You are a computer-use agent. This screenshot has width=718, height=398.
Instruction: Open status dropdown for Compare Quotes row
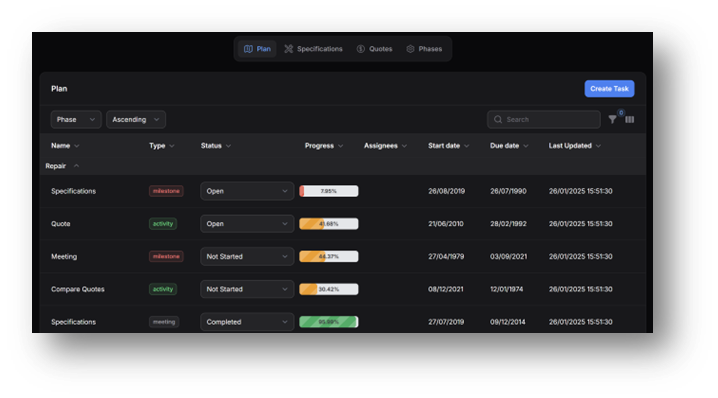pos(247,289)
